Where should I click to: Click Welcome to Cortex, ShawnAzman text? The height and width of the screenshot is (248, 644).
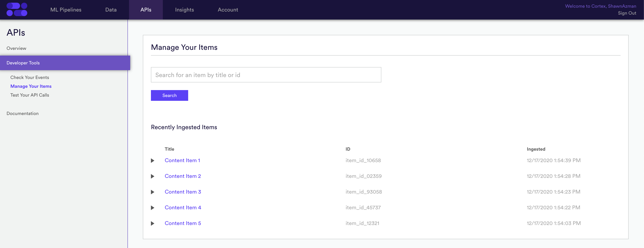pos(600,6)
